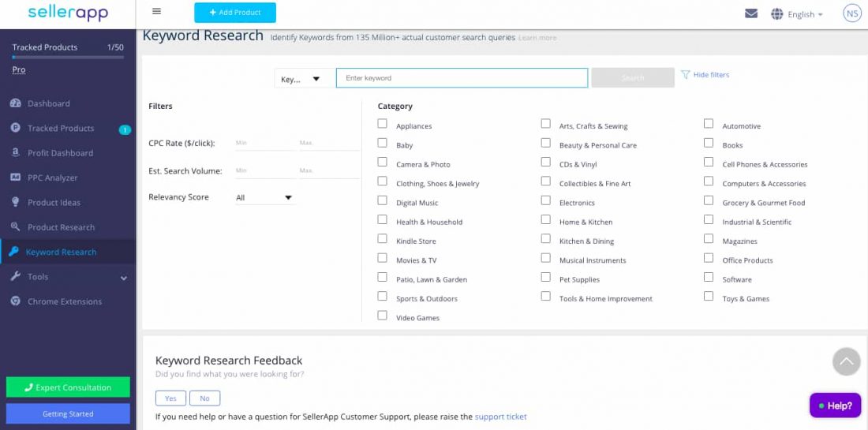Screen dimensions: 868x430
Task: Enable the Toys & Games checkbox
Action: (x=709, y=296)
